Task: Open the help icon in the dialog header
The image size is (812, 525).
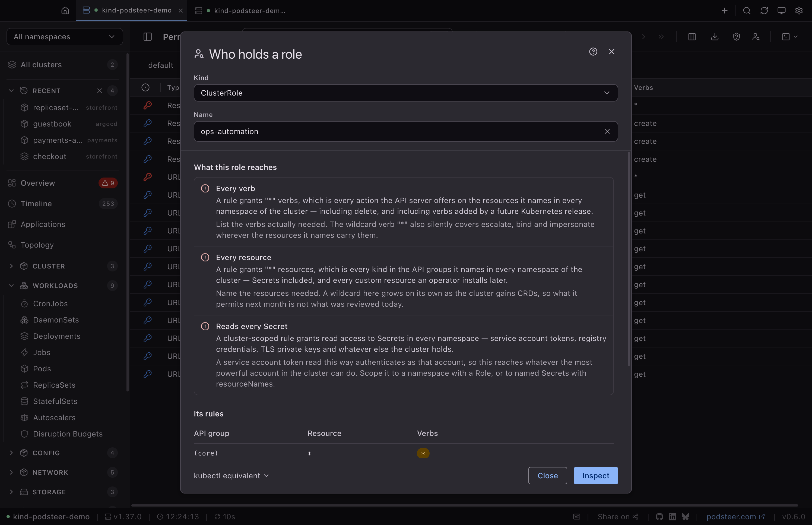Action: [593, 52]
